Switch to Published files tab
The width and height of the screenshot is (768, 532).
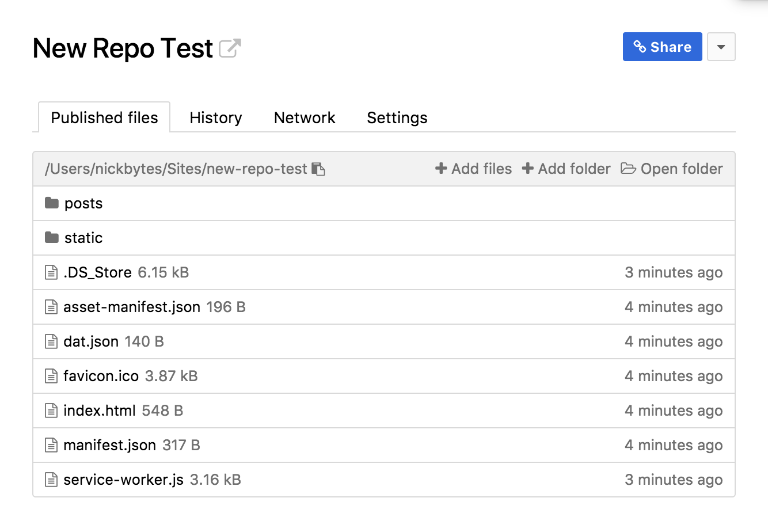click(x=104, y=117)
